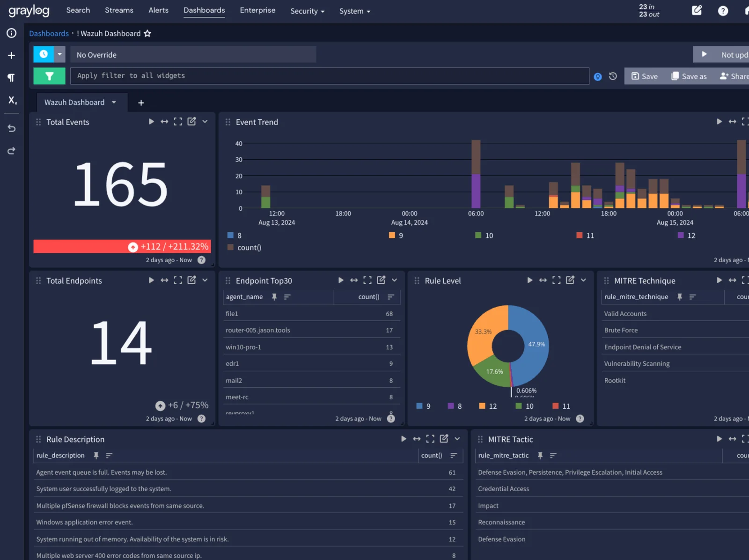Viewport: 749px width, 560px height.
Task: Open the Security dropdown menu
Action: click(x=307, y=11)
